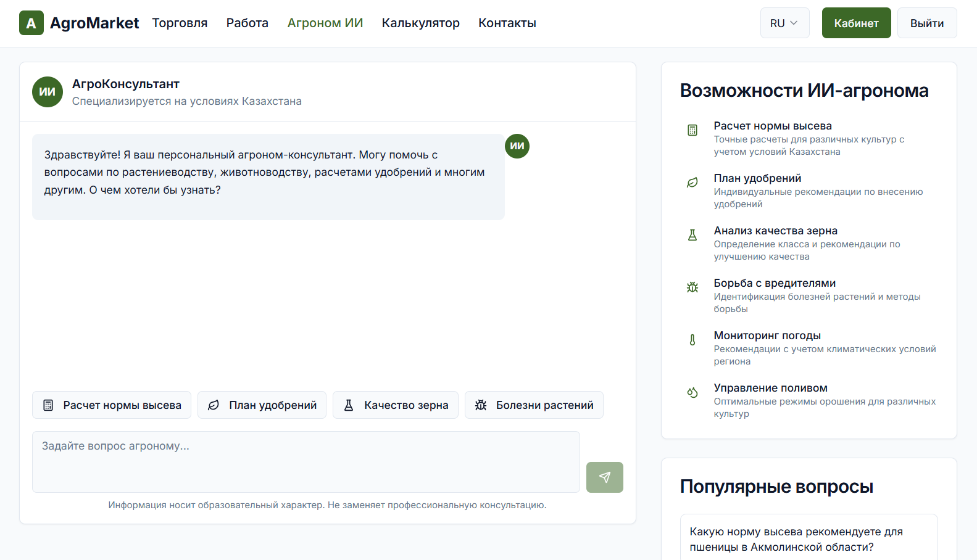The width and height of the screenshot is (977, 560).
Task: Click the Возможности ИИ-агронома heading
Action: coord(804,91)
